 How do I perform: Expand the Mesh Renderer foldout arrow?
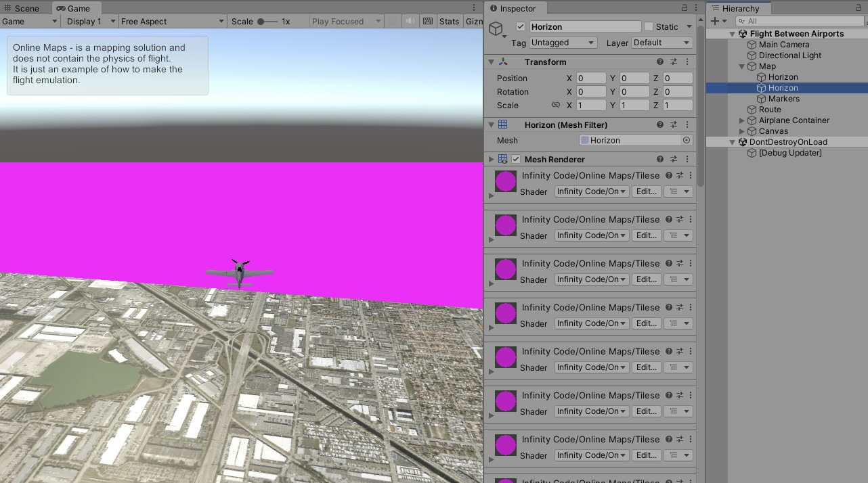point(491,159)
